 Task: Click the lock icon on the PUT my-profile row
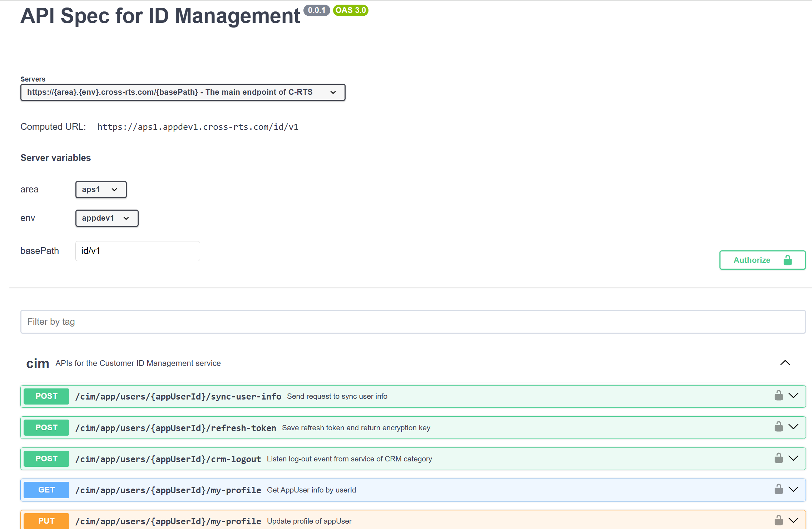pos(778,520)
